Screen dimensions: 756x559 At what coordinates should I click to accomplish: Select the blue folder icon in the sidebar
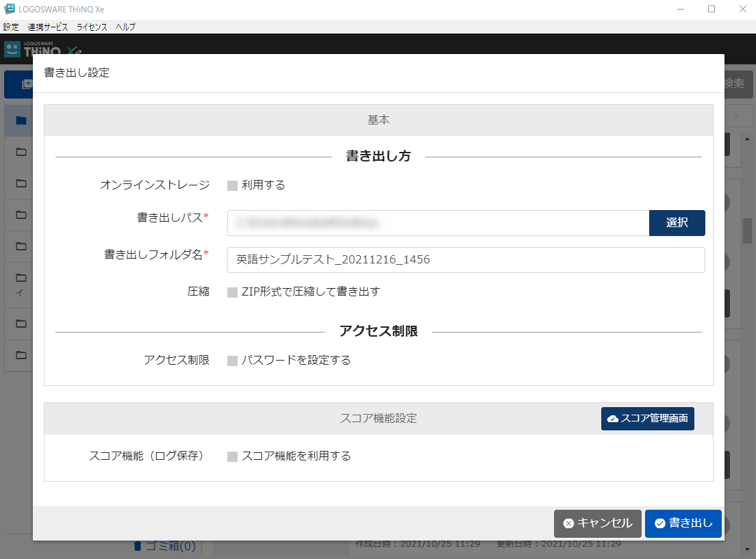pos(21,121)
